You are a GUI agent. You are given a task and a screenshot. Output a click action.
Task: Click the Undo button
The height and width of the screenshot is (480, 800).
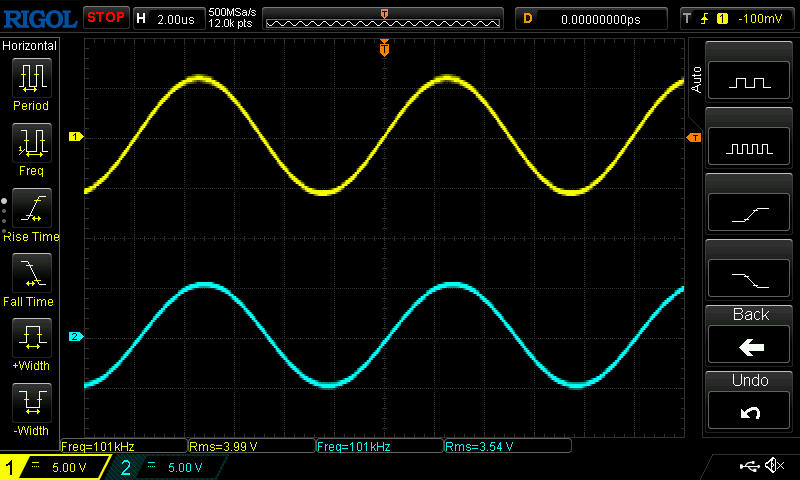749,411
